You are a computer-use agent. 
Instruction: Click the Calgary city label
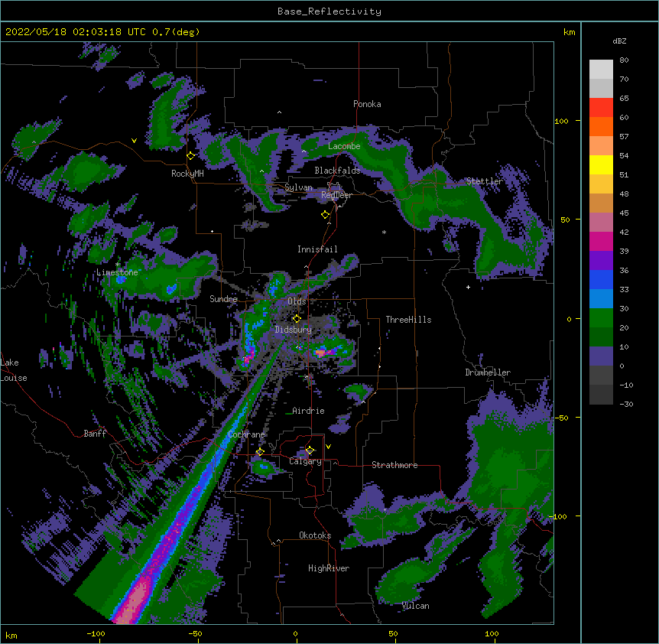click(x=305, y=461)
